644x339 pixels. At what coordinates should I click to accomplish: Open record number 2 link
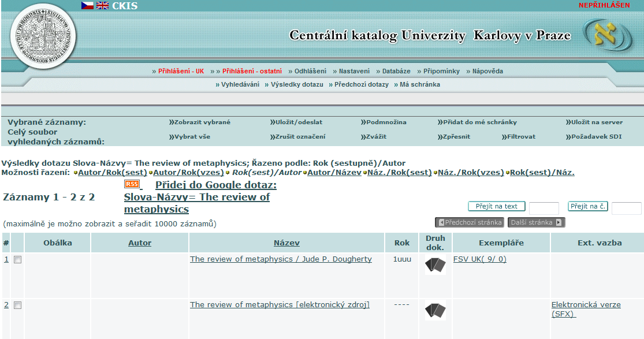(x=6, y=305)
